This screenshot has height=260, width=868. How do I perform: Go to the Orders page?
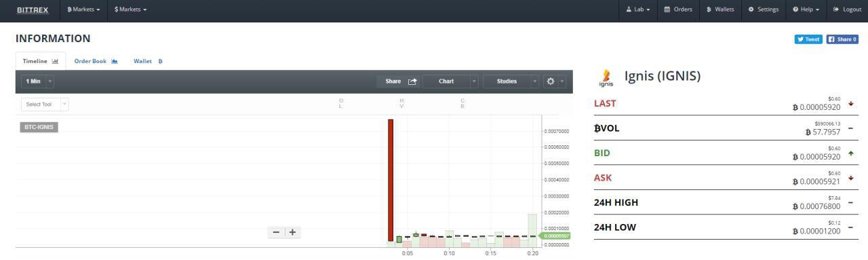tap(678, 10)
